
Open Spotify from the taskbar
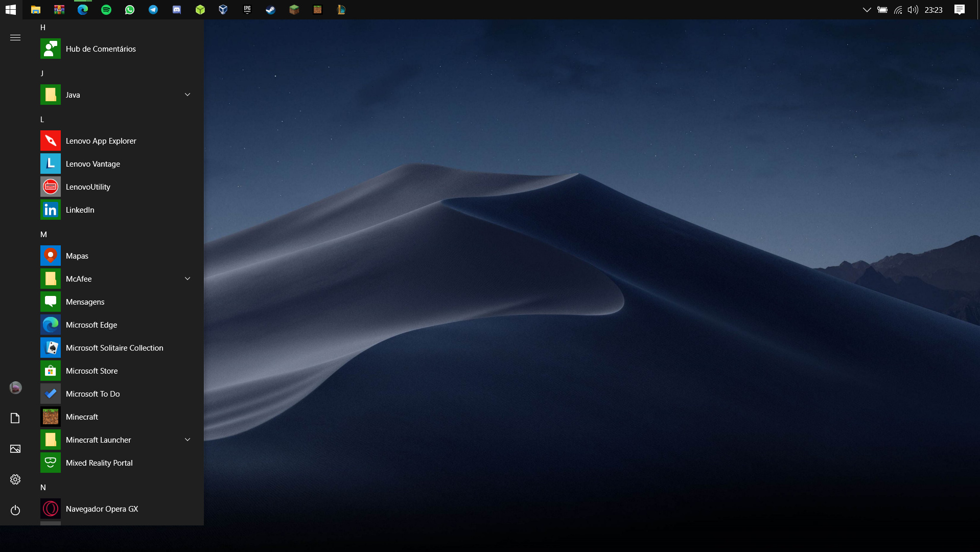[106, 10]
